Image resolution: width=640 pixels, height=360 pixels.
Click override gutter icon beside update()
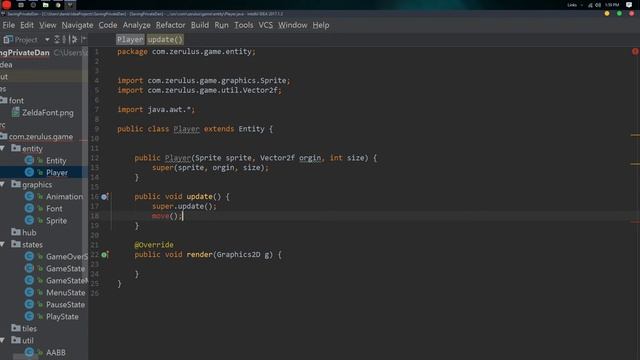point(104,197)
